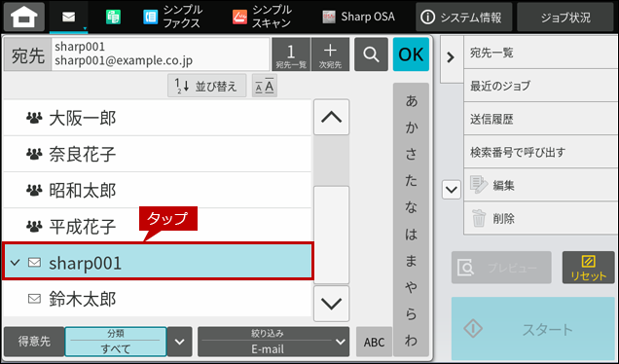619x364 pixels.
Task: Choose 検索番号で呼び出す
Action: 541,152
